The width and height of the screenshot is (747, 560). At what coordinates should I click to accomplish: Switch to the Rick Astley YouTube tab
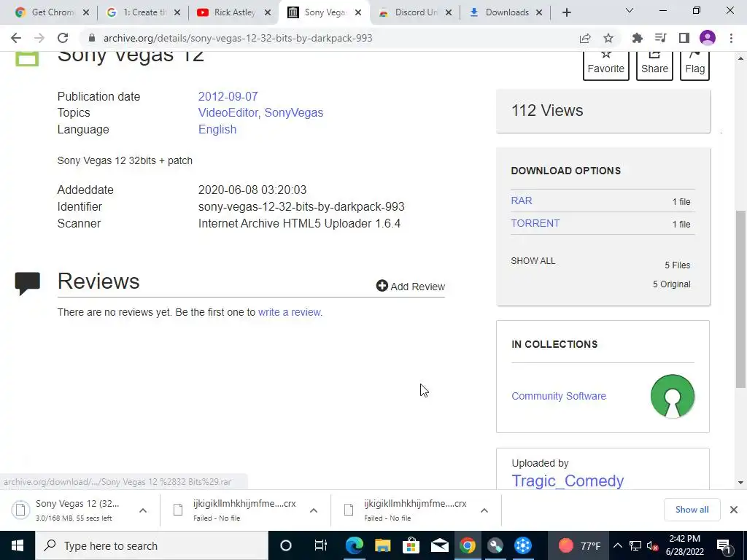coord(227,12)
